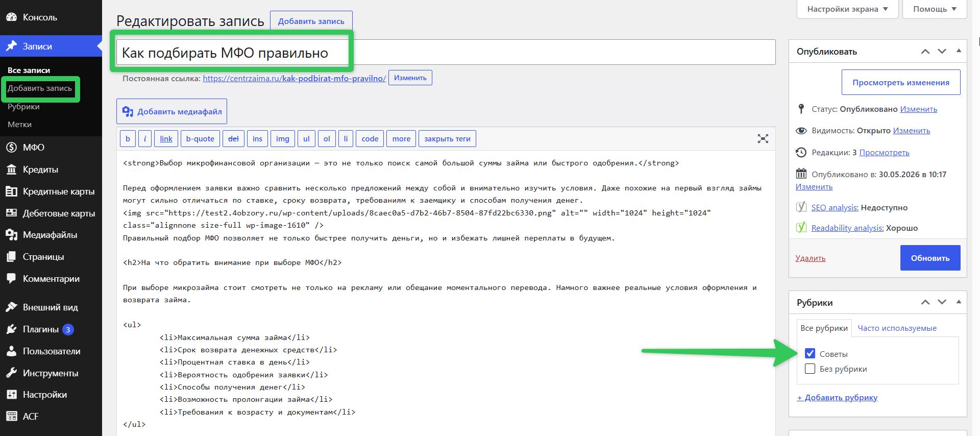Click Изменить permalink button
The width and height of the screenshot is (980, 436).
tap(410, 78)
